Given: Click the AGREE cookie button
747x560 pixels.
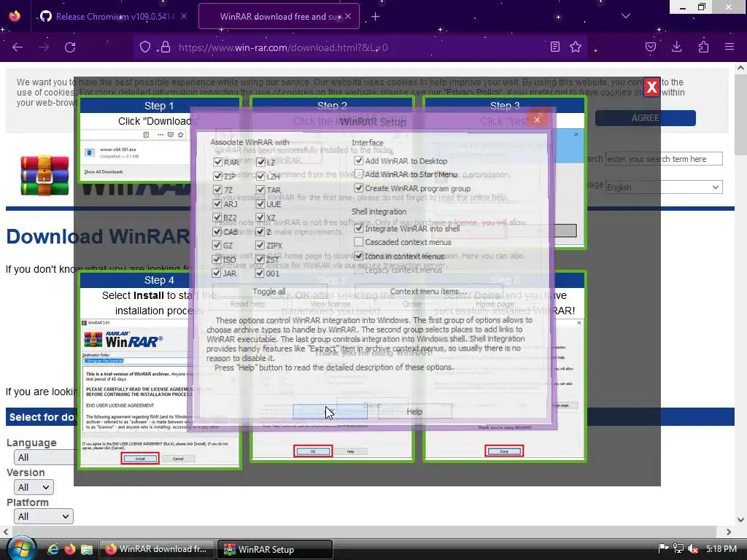Looking at the screenshot, I should (x=646, y=118).
